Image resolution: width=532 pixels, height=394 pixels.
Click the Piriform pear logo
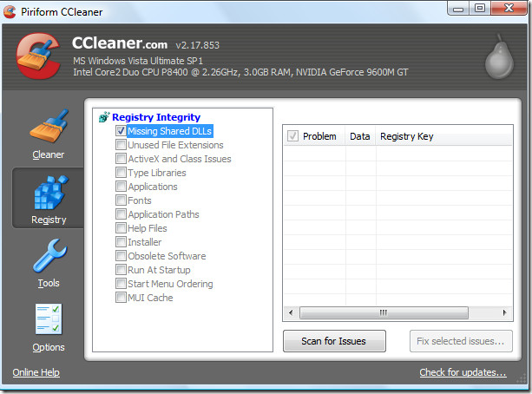[x=499, y=56]
